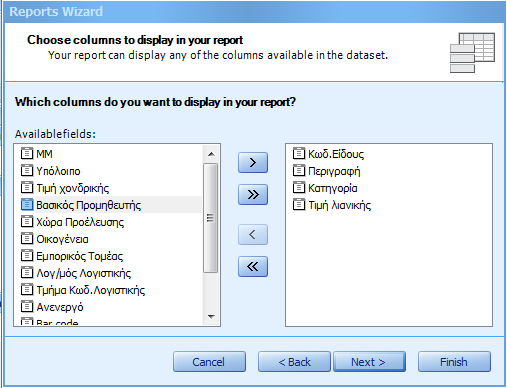Click the field icon beside Ανενεργό
The width and height of the screenshot is (507, 388).
pos(27,307)
